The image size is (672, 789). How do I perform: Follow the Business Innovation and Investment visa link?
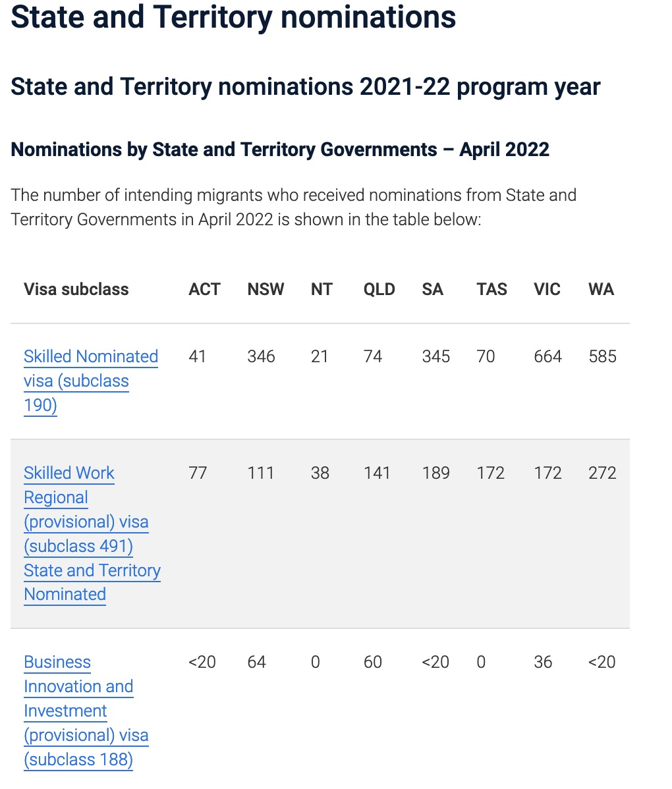57,663
